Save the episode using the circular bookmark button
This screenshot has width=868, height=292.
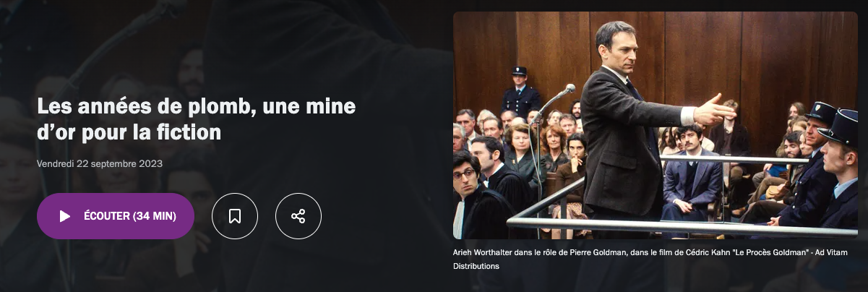235,216
